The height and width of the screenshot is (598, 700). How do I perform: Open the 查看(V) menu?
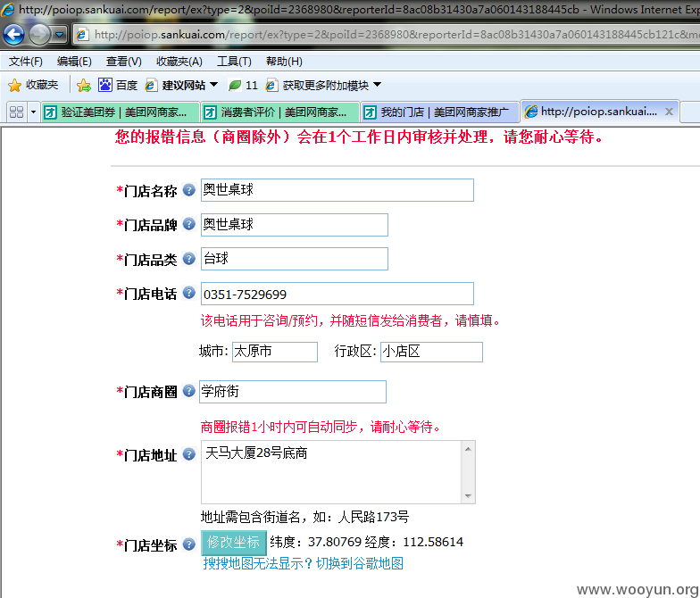pos(123,62)
